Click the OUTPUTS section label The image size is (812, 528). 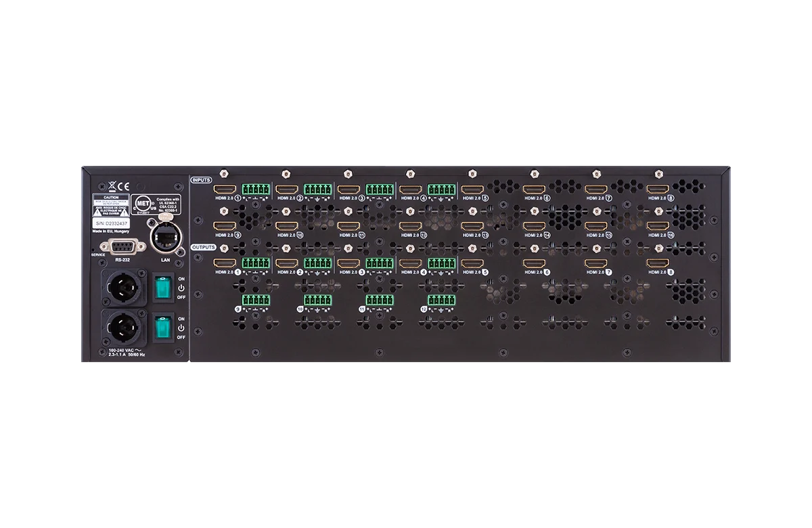tap(204, 248)
